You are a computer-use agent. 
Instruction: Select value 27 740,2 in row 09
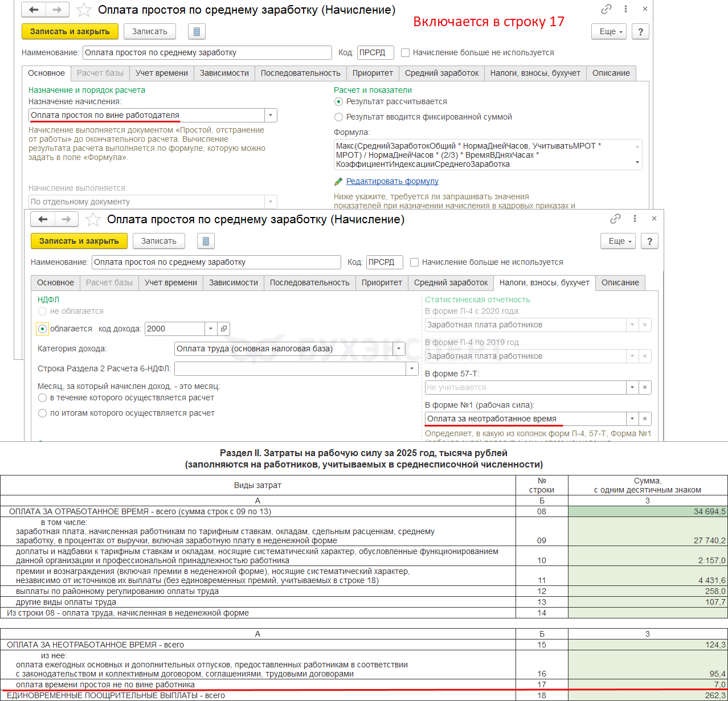pyautogui.click(x=648, y=531)
